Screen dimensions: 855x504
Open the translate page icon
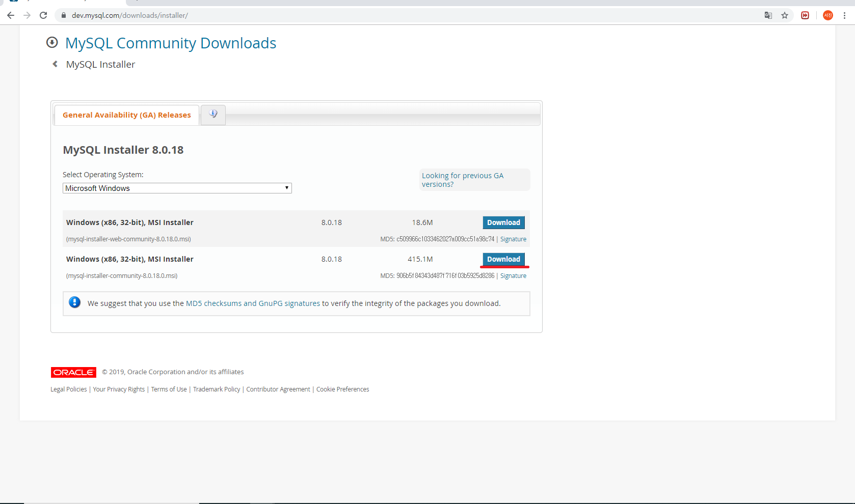[x=768, y=15]
